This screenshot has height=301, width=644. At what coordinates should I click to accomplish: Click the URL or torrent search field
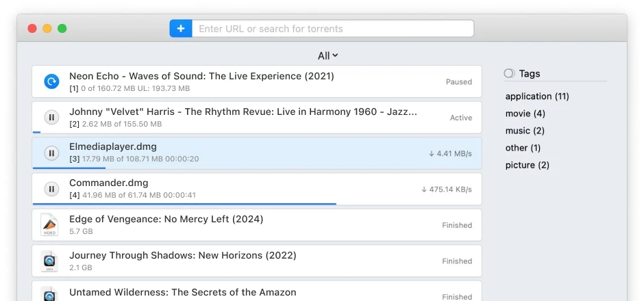pyautogui.click(x=333, y=29)
